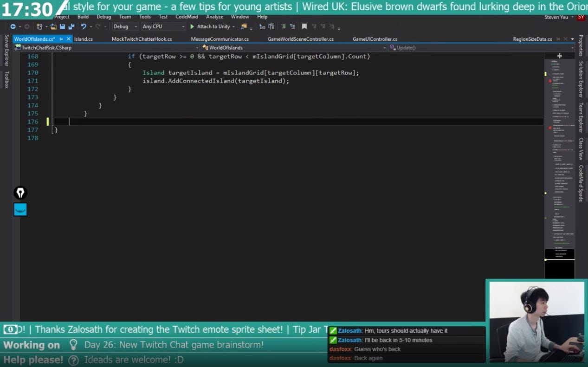The width and height of the screenshot is (588, 367).
Task: Click line number 170 in the gutter
Action: point(32,73)
